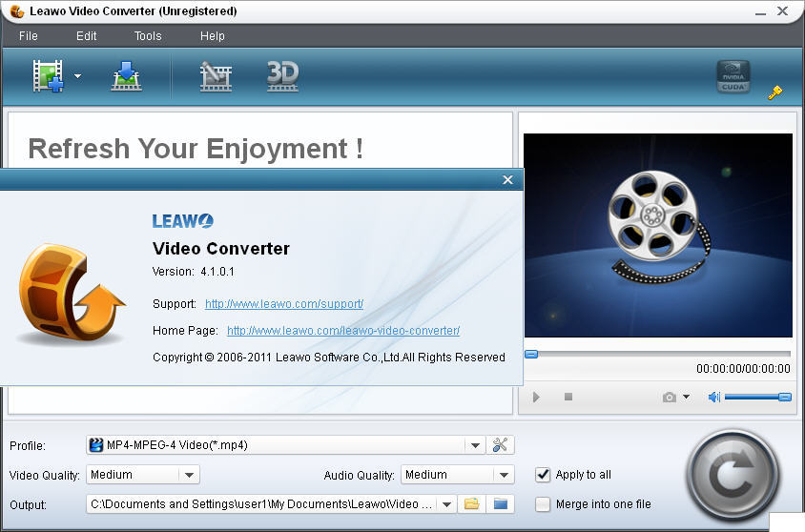
Task: Click the 'Refresh Your Enjoyment !' heading
Action: point(196,149)
